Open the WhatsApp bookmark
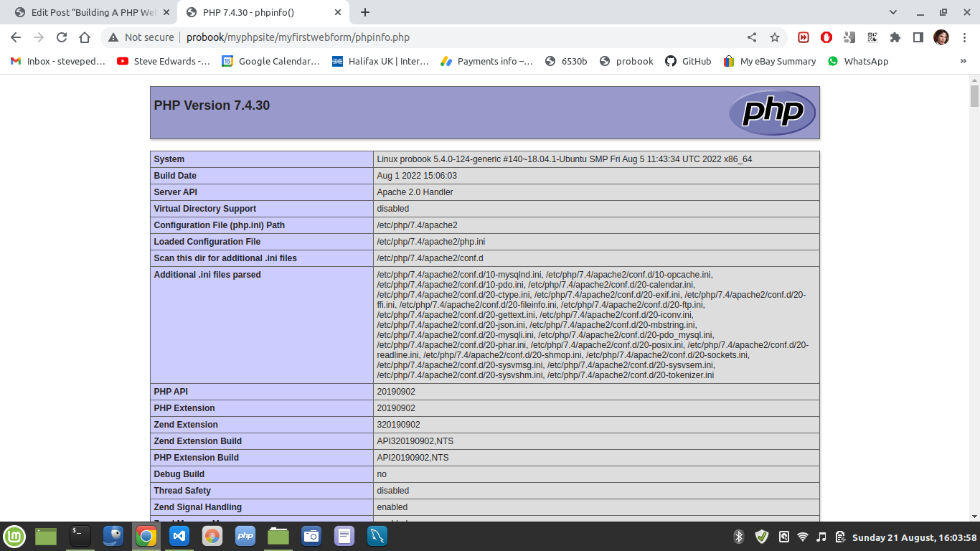This screenshot has height=551, width=980. tap(858, 61)
